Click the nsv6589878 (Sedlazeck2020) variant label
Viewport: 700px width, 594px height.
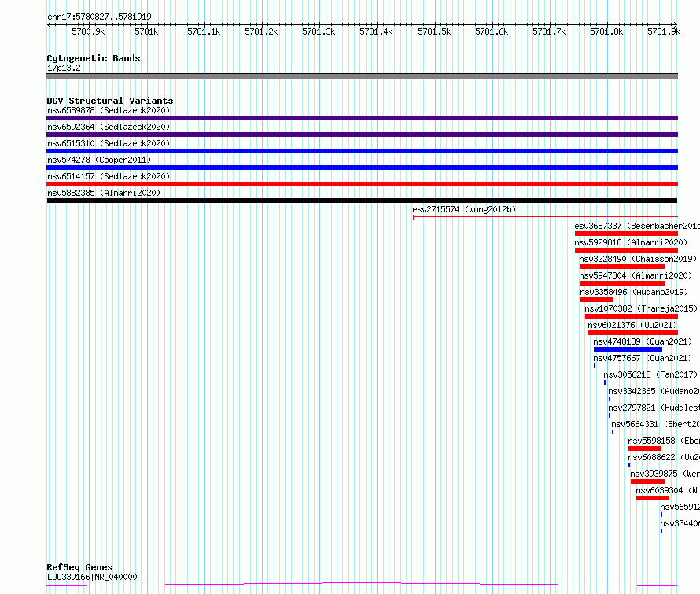[x=109, y=110]
